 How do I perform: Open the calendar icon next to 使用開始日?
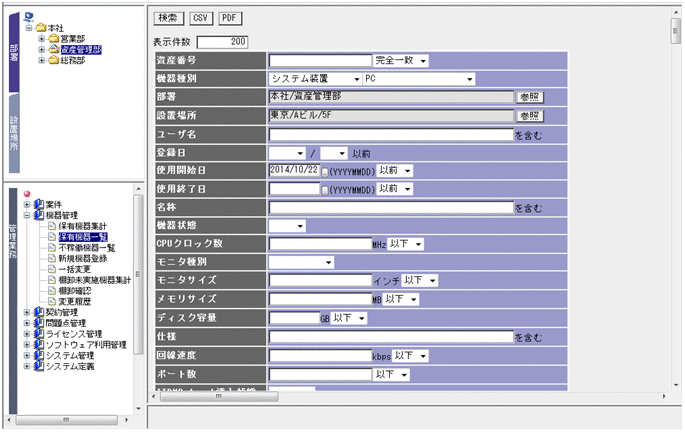pyautogui.click(x=325, y=173)
